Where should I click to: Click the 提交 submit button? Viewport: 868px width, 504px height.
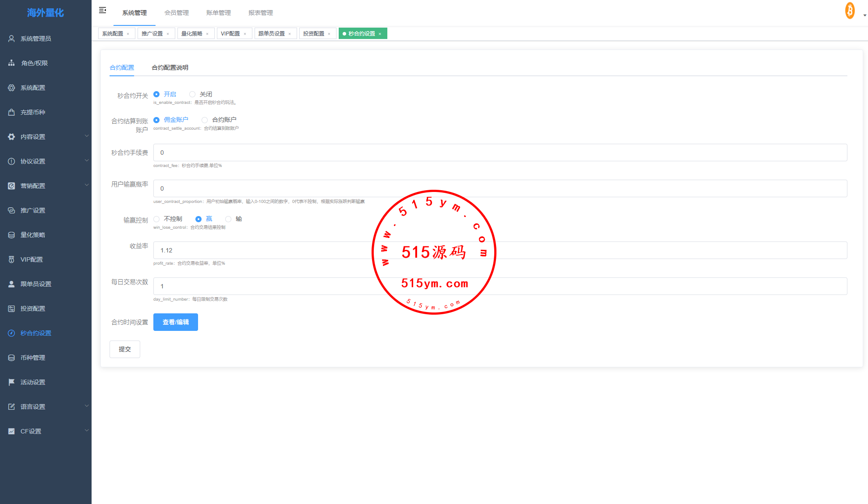click(x=124, y=349)
